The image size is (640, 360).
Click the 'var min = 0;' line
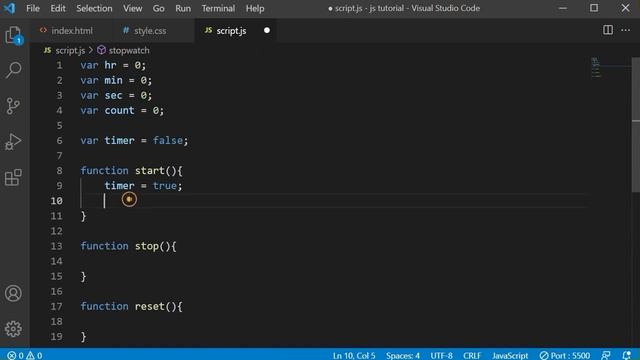116,80
